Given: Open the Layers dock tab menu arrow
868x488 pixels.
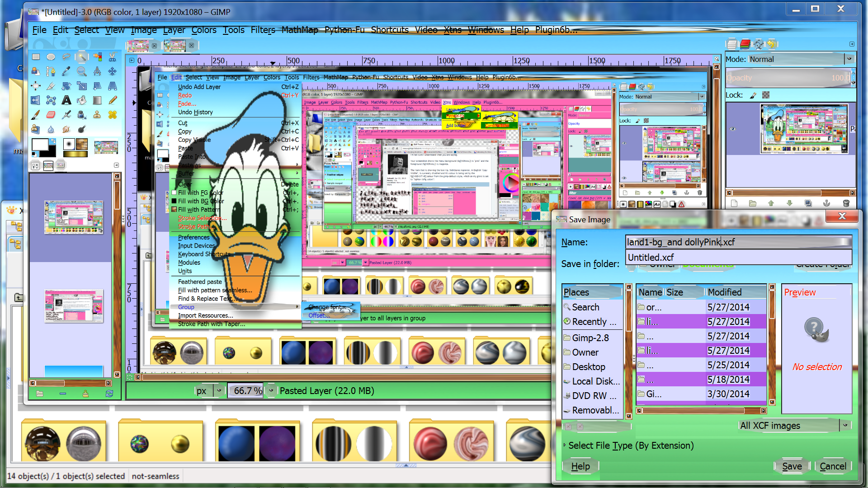Looking at the screenshot, I should click(x=852, y=44).
